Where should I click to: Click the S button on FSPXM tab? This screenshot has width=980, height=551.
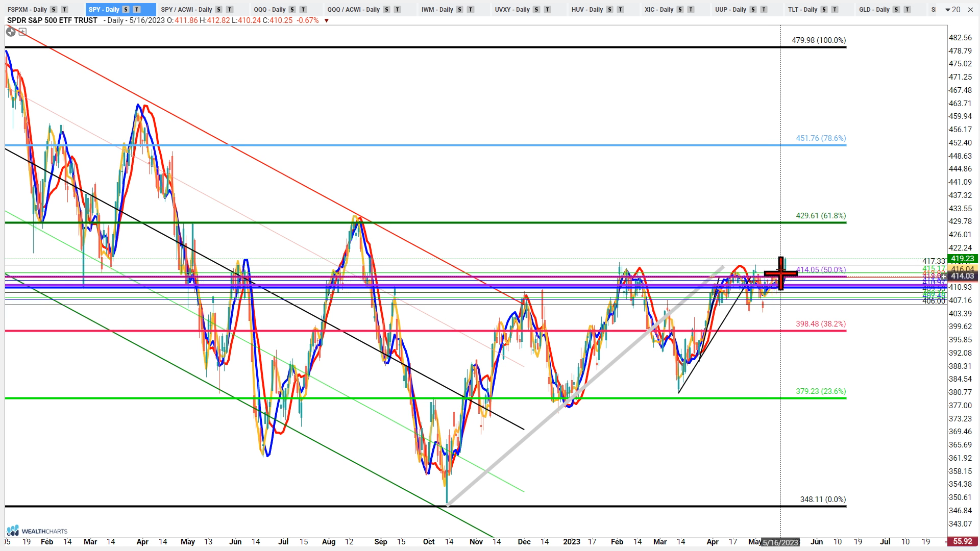coord(54,10)
